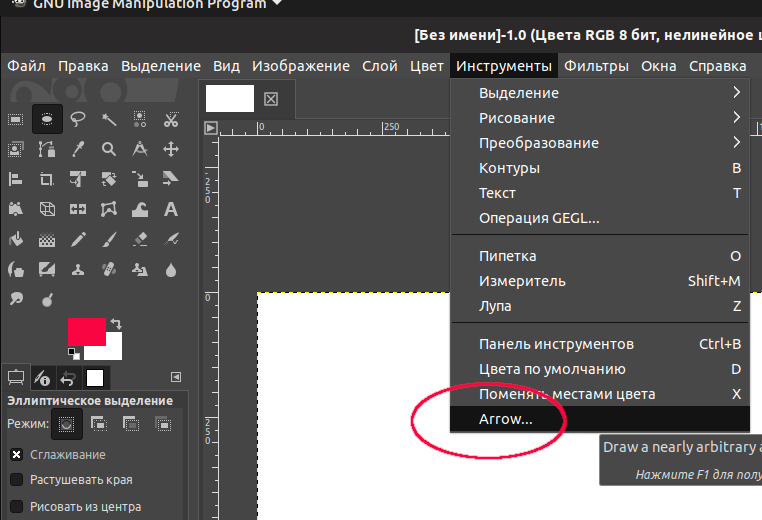Select the Rotate tool
762x520 pixels.
(109, 179)
